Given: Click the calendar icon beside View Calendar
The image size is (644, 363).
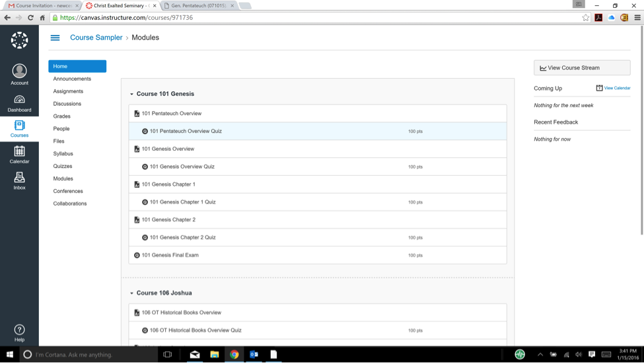Looking at the screenshot, I should 599,88.
